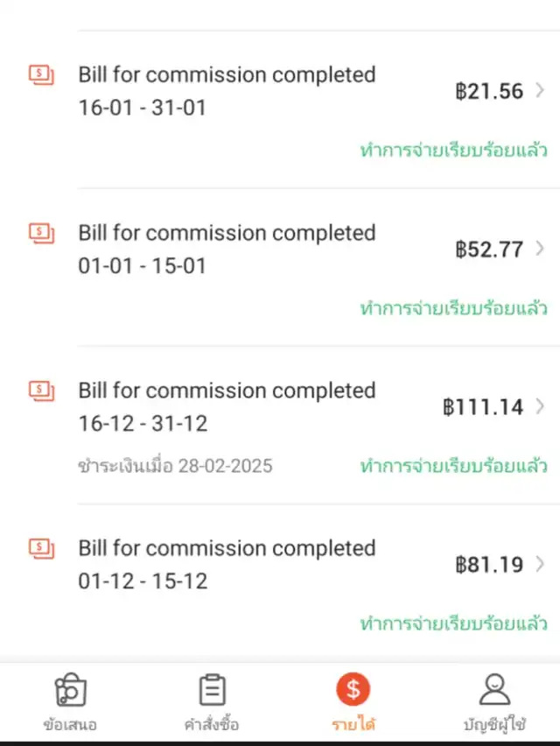The image size is (560, 746).
Task: Click paid status under ฿111.14 bill
Action: [x=453, y=466]
